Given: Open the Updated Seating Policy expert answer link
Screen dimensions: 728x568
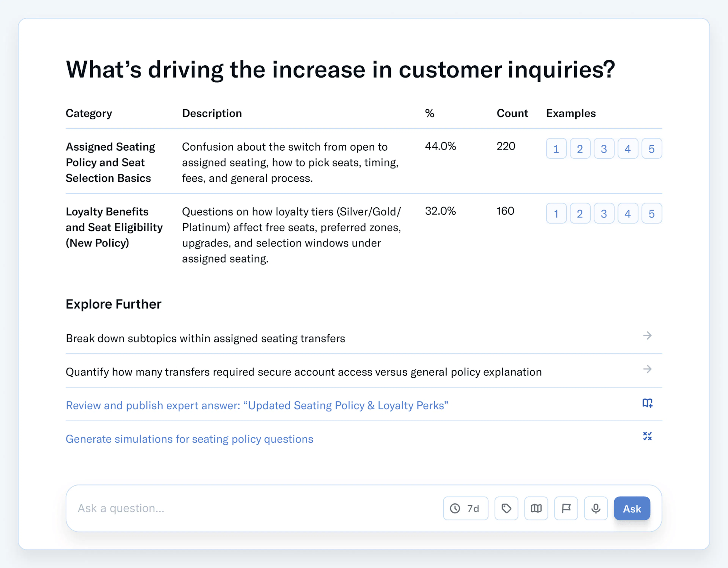Looking at the screenshot, I should click(257, 405).
